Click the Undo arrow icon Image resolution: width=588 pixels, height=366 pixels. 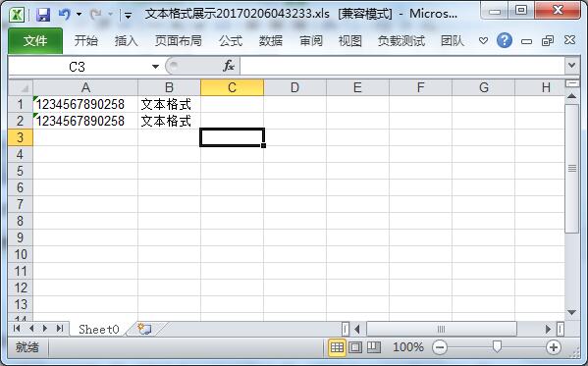(x=65, y=15)
